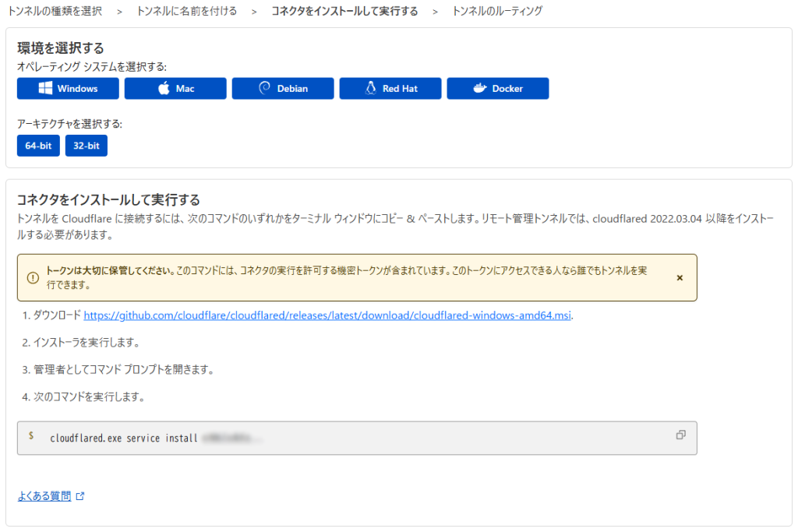Choose the Docker environment option
Viewport: 798px width, 532px height.
(x=498, y=89)
